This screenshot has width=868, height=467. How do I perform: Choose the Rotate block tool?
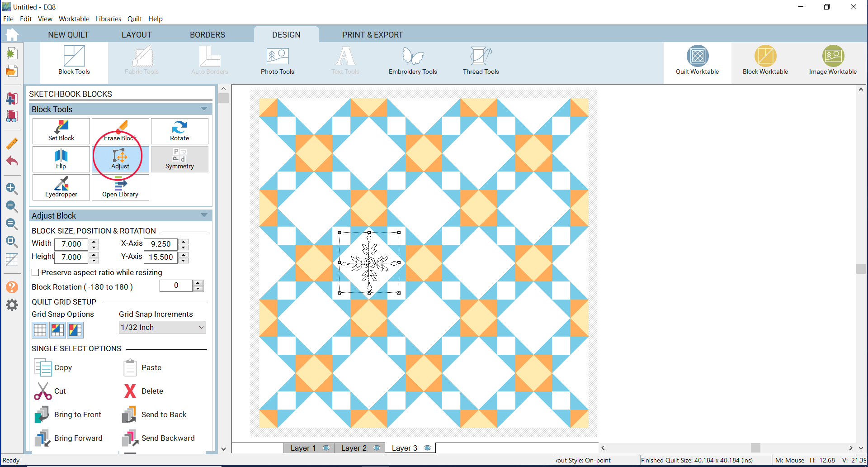[x=179, y=131]
